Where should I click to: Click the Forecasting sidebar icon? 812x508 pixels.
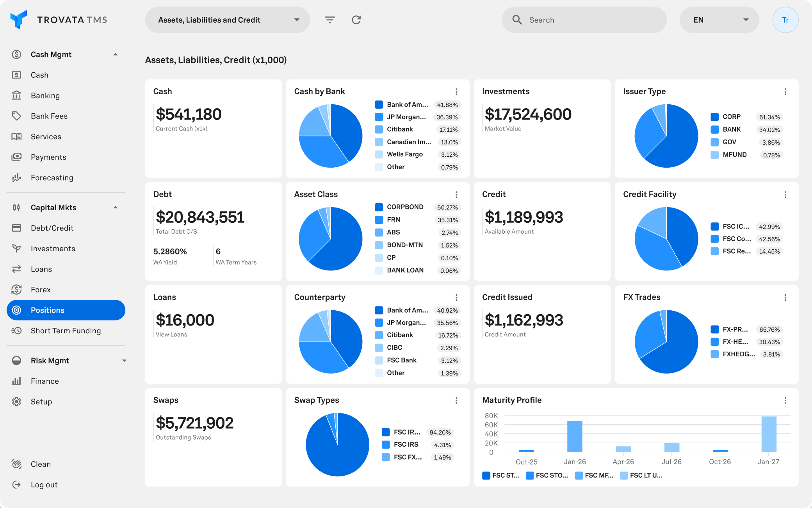(x=16, y=178)
